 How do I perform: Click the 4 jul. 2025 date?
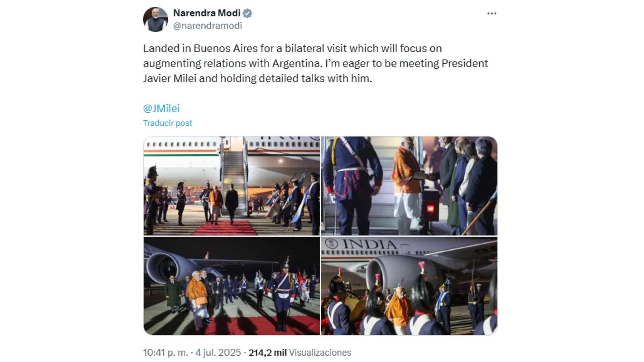218,353
